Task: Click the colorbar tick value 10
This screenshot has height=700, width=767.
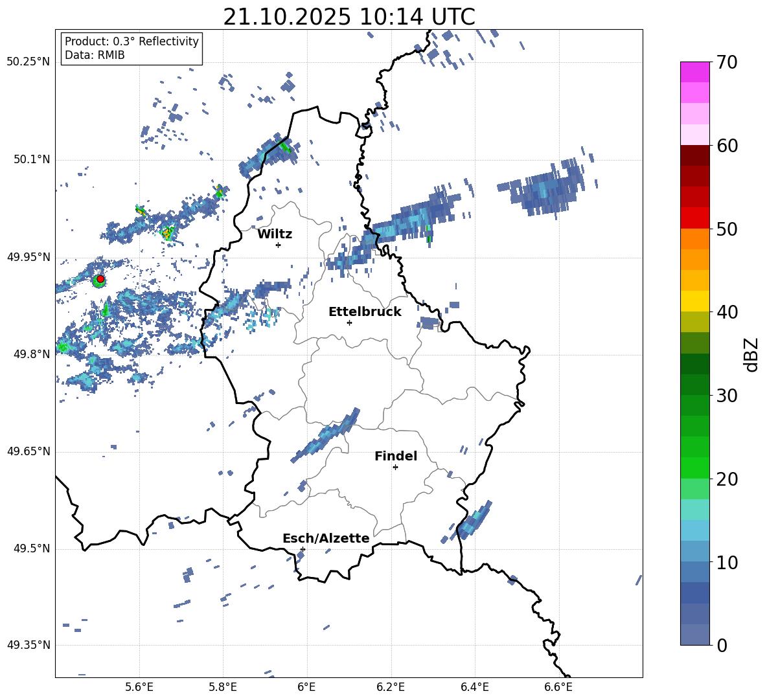Action: 727,562
